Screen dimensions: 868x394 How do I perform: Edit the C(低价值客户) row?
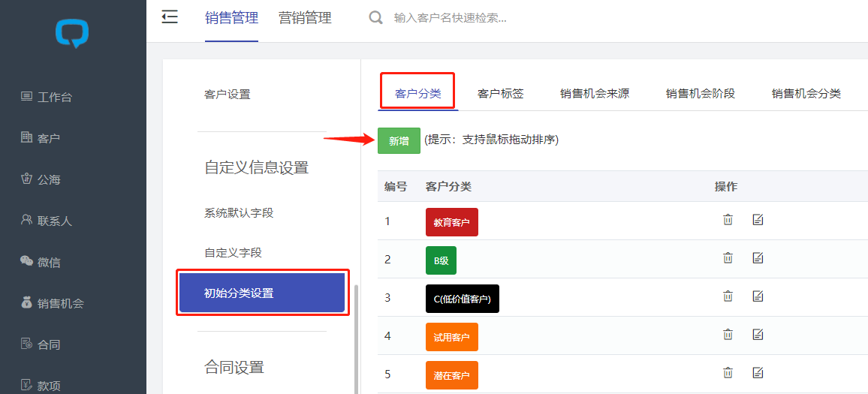[758, 296]
